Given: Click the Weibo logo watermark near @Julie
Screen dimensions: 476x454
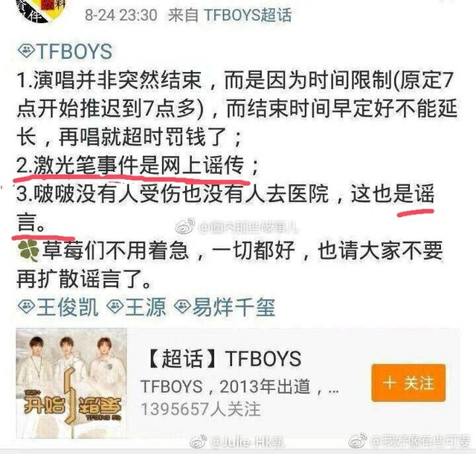Looking at the screenshot, I should pos(199,442).
